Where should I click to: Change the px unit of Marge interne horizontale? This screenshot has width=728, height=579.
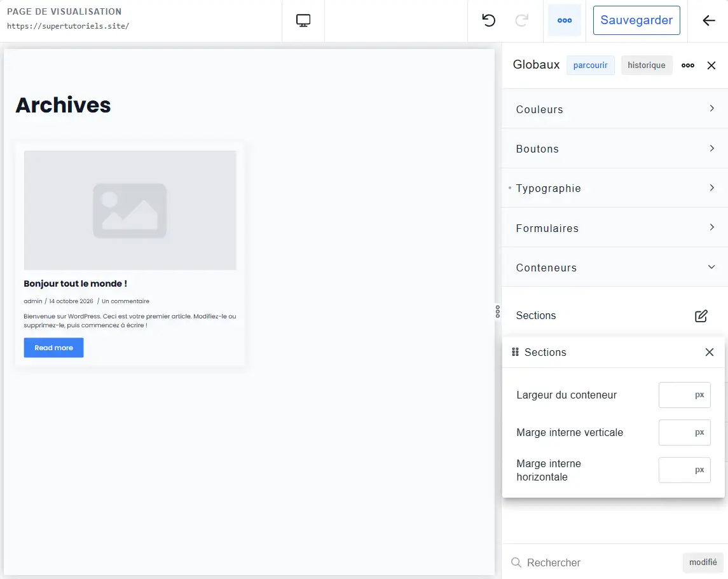pos(699,470)
